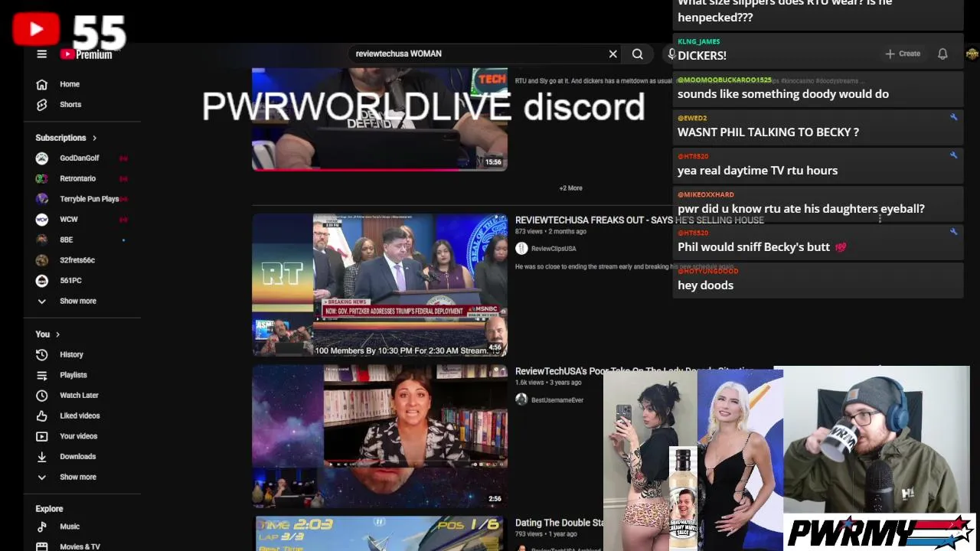Viewport: 980px width, 551px height.
Task: Open notifications bell
Action: 942,54
